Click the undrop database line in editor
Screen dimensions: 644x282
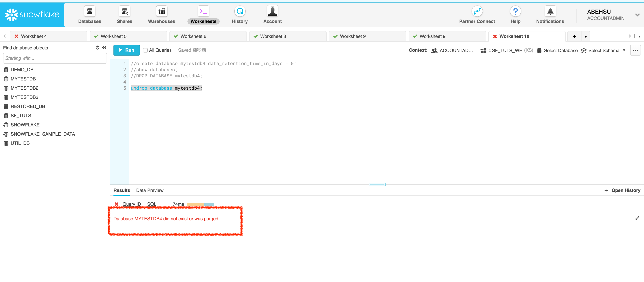pos(166,88)
